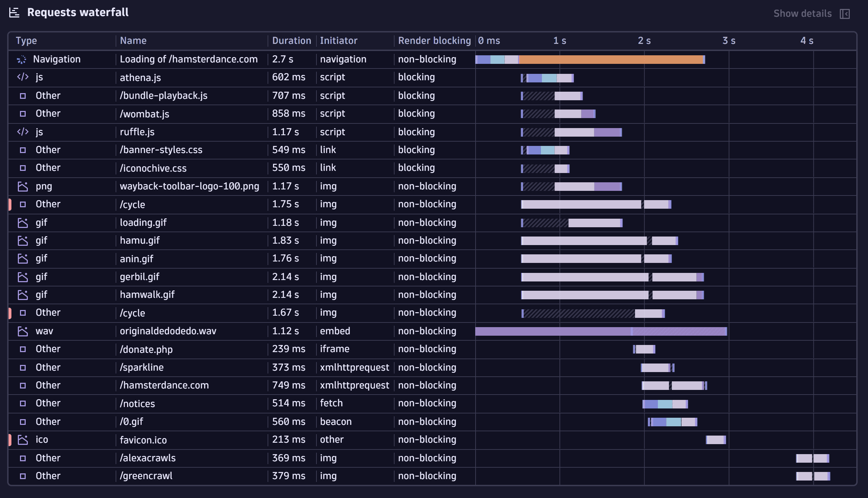Click orange navigation timing bar

click(611, 60)
